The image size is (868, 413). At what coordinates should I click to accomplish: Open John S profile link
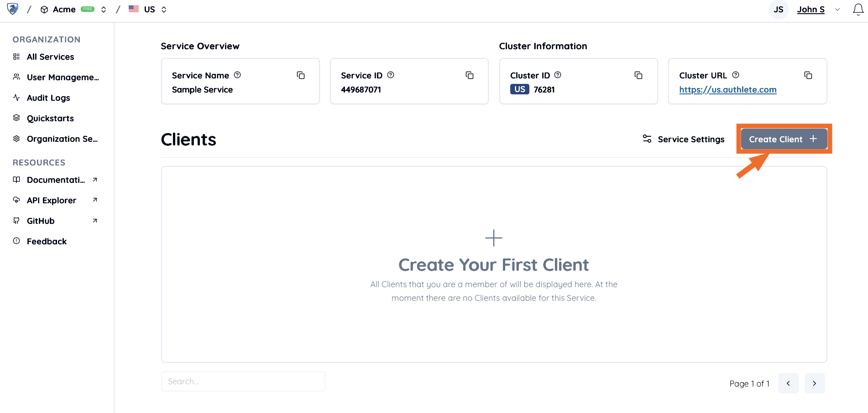[810, 10]
